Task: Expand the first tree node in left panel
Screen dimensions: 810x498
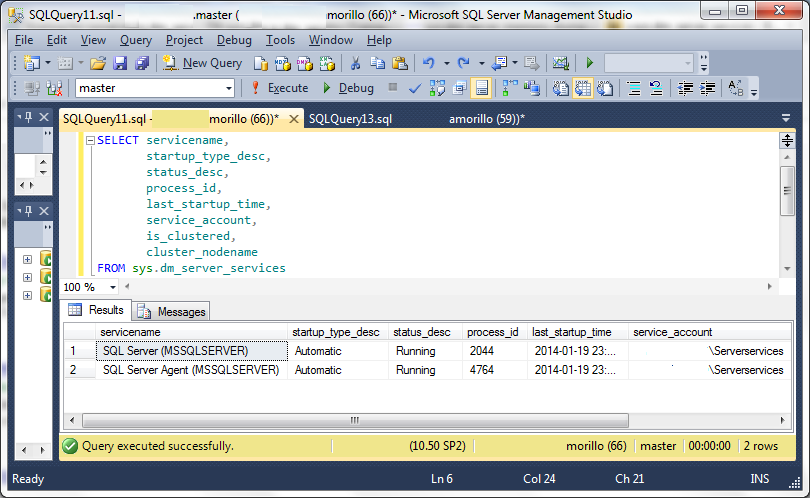Action: coord(27,259)
